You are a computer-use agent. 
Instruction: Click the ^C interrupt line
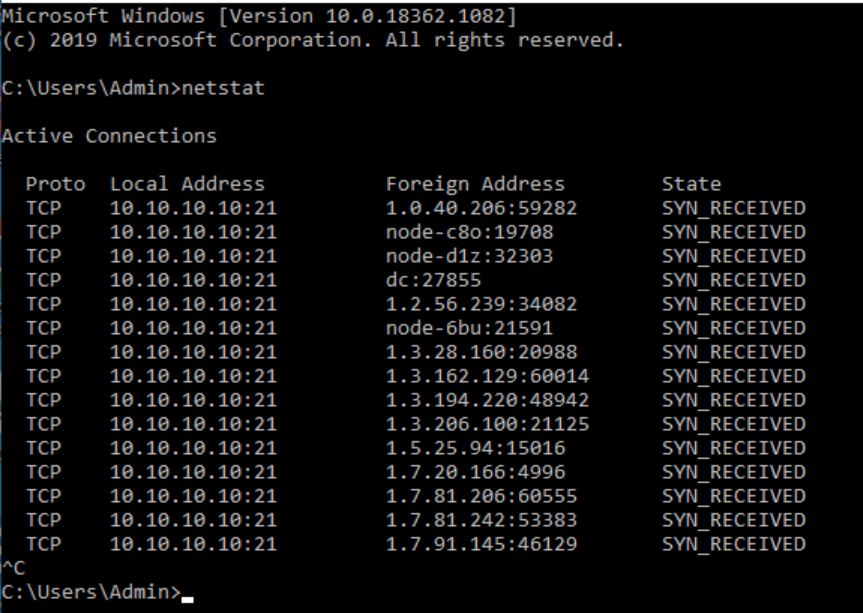pos(13,568)
